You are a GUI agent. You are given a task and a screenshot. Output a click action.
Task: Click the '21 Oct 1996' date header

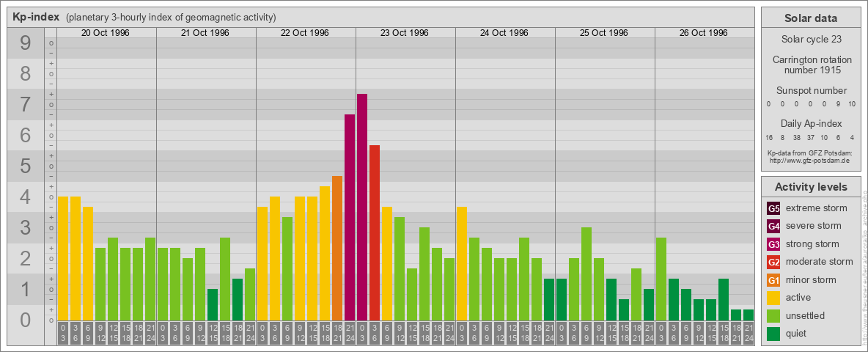pos(205,33)
